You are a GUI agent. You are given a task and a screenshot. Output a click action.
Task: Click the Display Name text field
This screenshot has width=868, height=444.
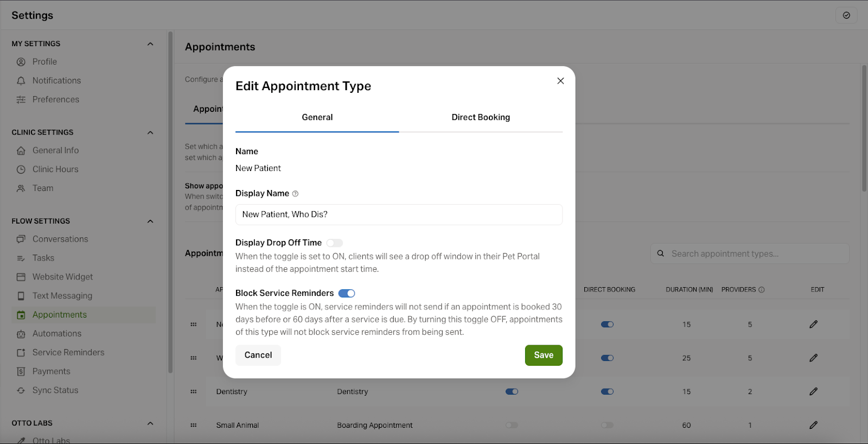coord(399,214)
